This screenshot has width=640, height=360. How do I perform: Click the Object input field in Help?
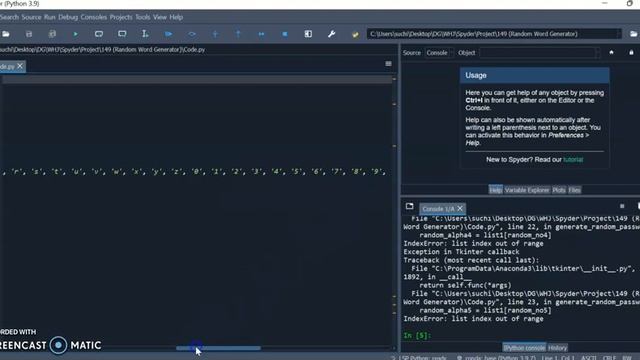click(537, 53)
